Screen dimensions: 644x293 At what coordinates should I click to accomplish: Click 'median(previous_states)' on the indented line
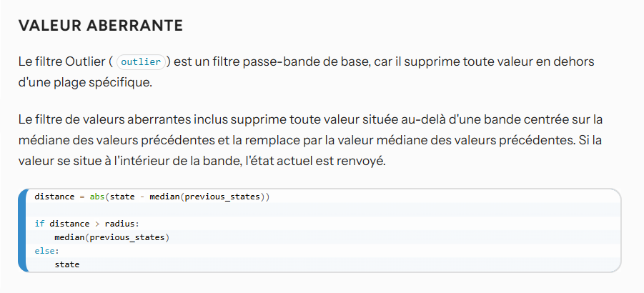click(x=112, y=237)
